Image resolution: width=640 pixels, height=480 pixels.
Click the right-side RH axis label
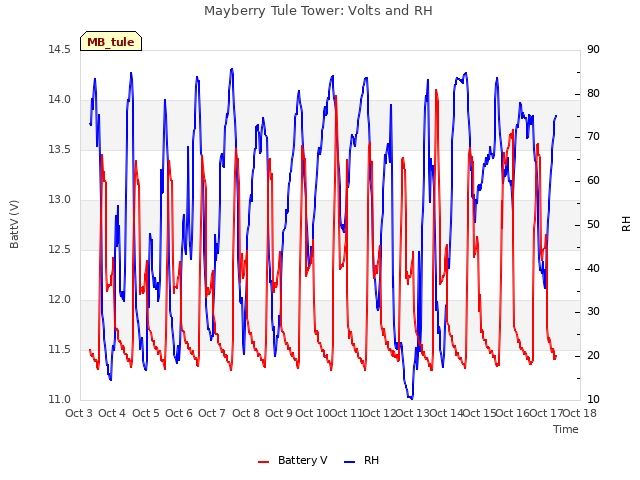tap(626, 224)
